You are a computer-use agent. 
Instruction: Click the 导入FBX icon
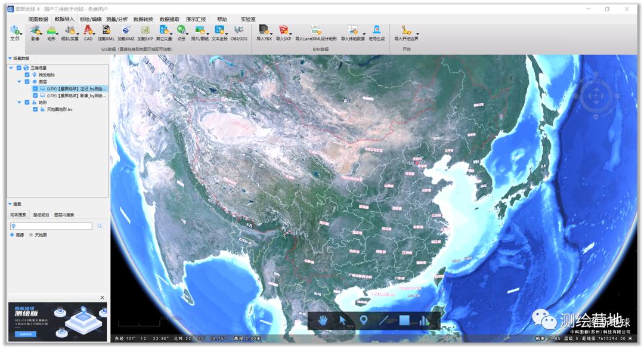(264, 32)
